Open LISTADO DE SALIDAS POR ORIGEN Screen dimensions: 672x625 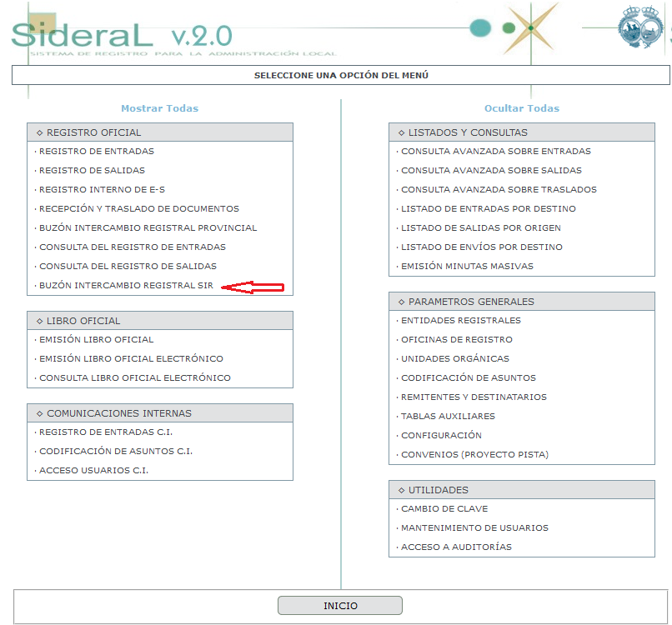(481, 227)
